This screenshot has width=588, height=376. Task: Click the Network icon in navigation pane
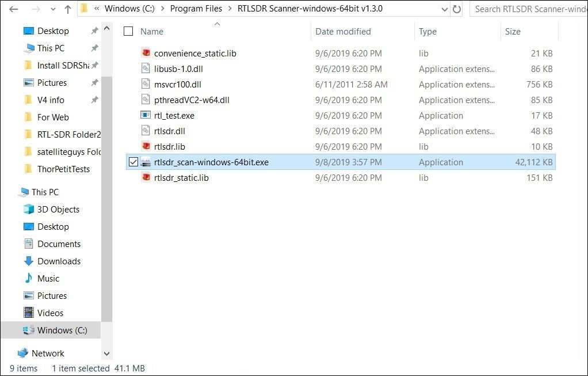pyautogui.click(x=23, y=353)
